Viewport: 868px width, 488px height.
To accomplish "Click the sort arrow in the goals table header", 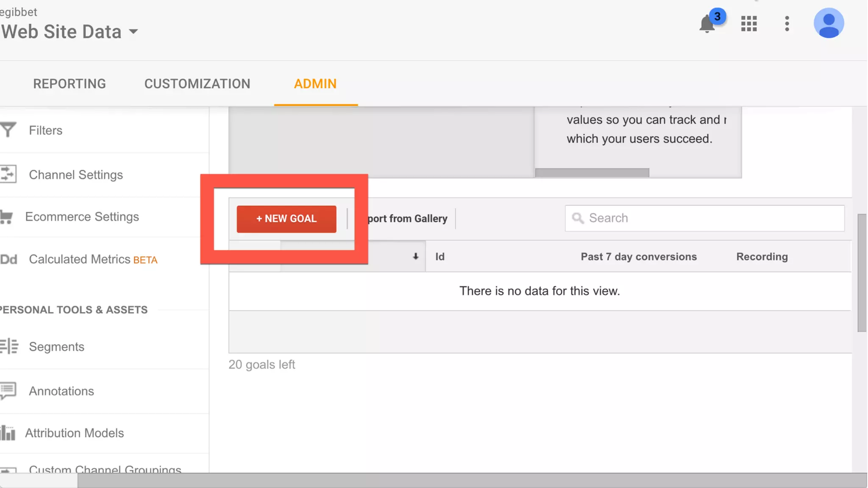I will point(415,256).
